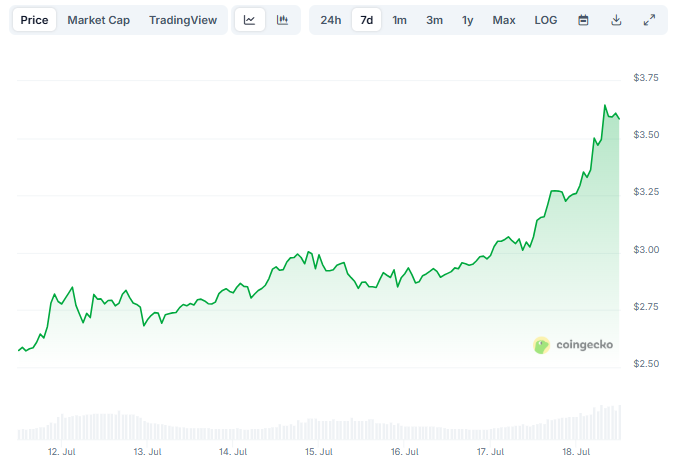Viewport: 675px width, 470px height.
Task: Click the 17. Jul date label
Action: coord(490,451)
